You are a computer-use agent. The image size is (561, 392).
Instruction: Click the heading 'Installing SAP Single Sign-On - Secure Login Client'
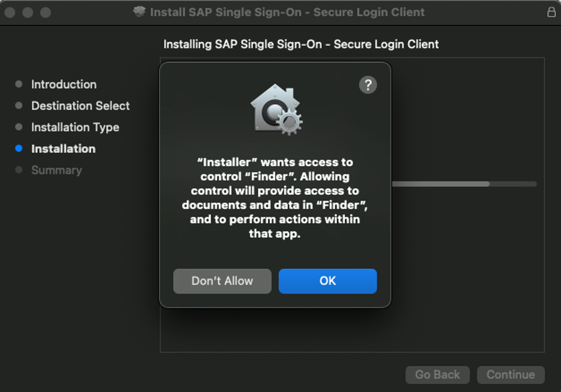click(x=301, y=44)
